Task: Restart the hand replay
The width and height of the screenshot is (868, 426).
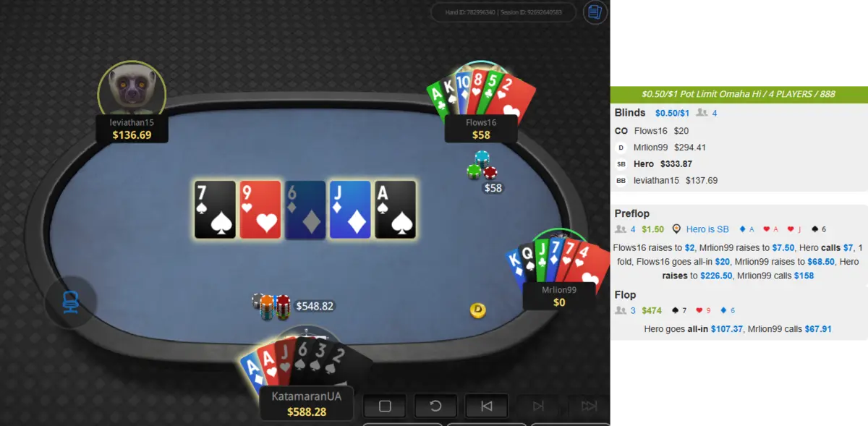Action: pyautogui.click(x=435, y=406)
